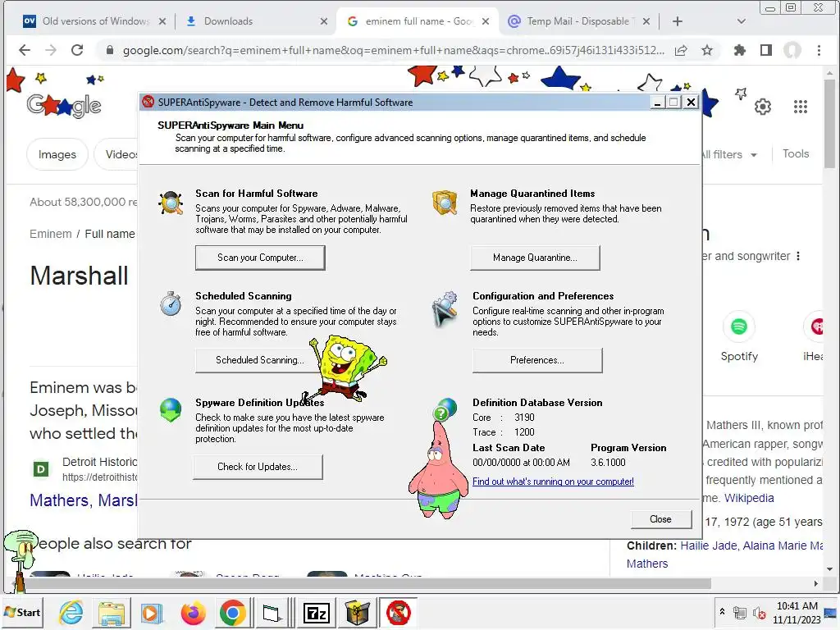Open the Wikipedia link in knowledge panel

tap(749, 498)
